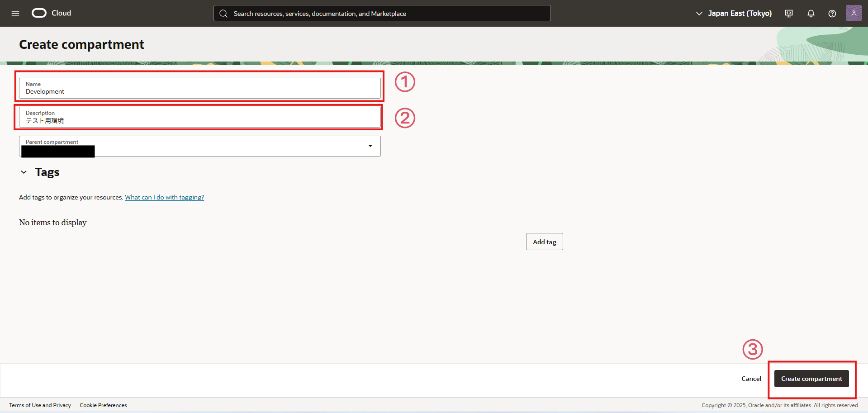868x413 pixels.
Task: Click the search magnifier icon
Action: (223, 14)
